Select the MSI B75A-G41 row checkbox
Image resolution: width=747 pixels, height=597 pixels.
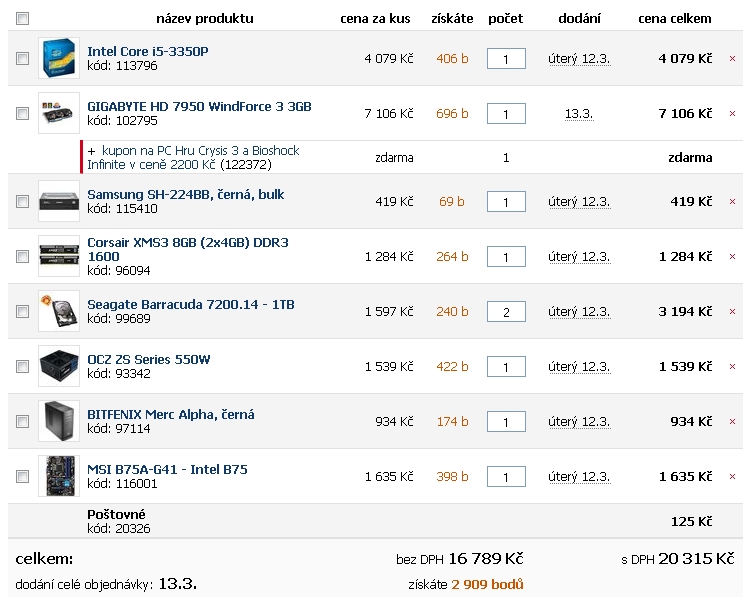(x=23, y=477)
